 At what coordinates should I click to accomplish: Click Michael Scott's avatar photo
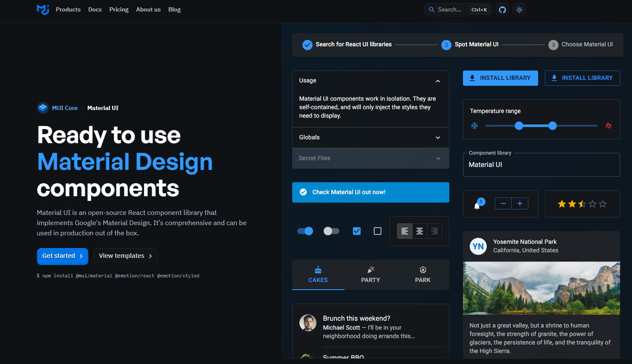coord(308,323)
